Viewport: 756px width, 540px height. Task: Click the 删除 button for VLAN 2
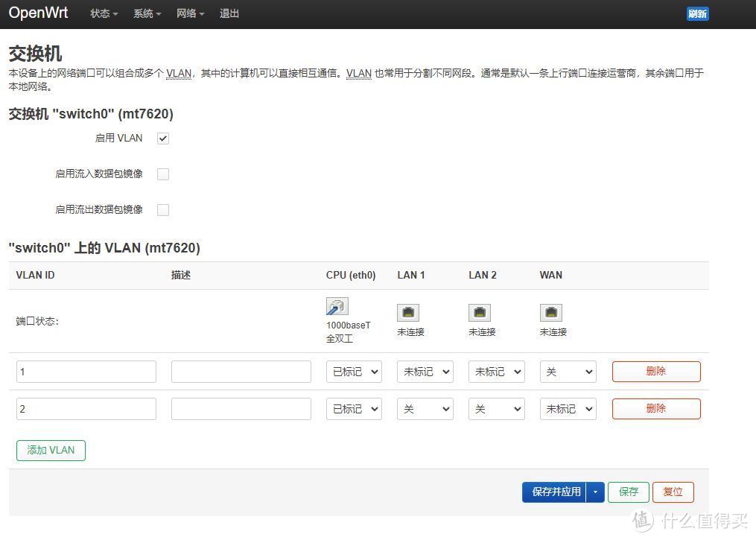(x=655, y=408)
